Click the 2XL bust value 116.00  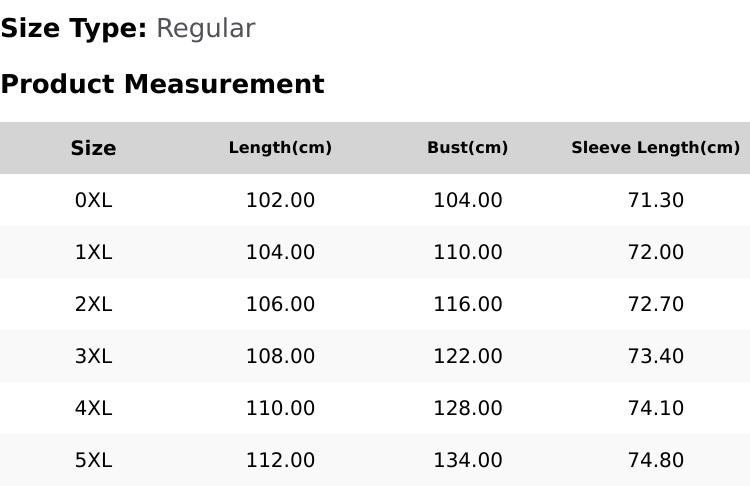click(468, 304)
